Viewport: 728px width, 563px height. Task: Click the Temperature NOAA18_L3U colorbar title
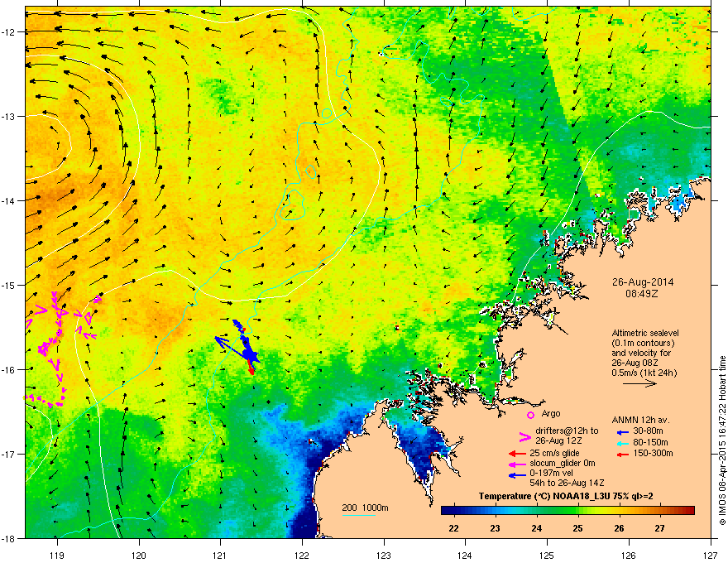[566, 496]
